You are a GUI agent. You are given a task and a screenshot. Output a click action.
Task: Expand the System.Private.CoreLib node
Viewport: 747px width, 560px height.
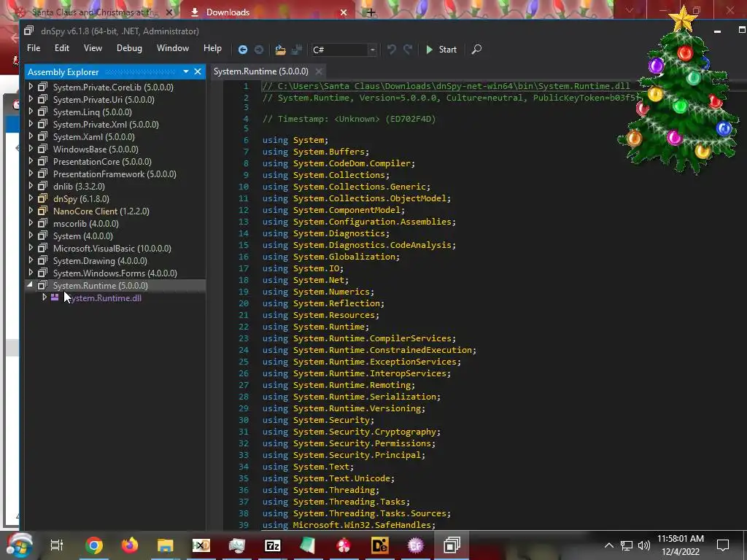coord(31,87)
